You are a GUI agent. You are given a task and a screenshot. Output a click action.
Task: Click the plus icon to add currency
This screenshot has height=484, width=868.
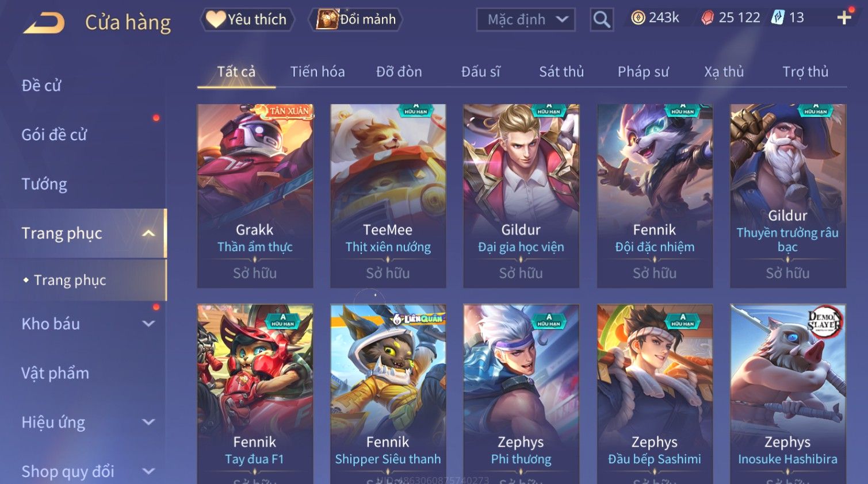pos(844,18)
